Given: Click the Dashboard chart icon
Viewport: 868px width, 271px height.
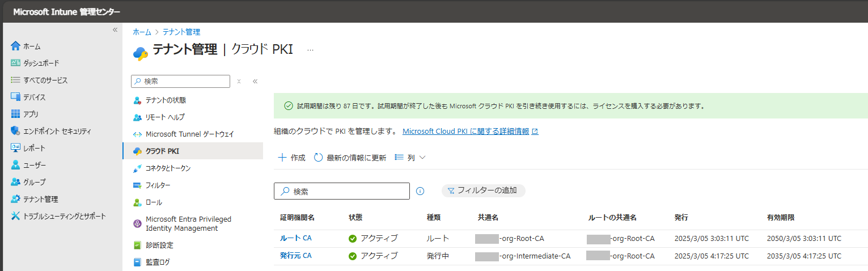Looking at the screenshot, I should (15, 63).
